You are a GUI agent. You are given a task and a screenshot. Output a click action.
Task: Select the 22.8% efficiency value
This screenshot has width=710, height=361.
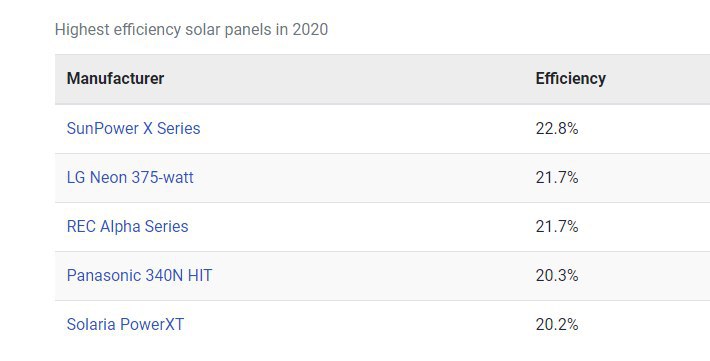(557, 129)
